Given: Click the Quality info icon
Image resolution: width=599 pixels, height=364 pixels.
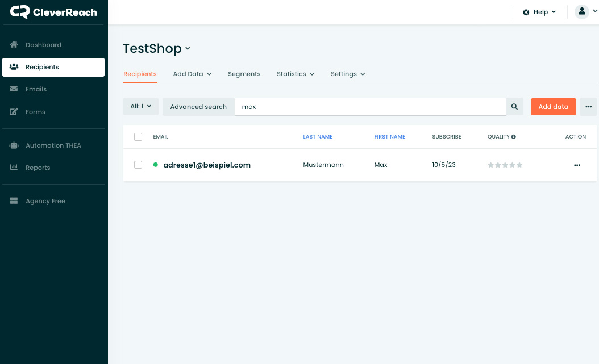Looking at the screenshot, I should pyautogui.click(x=514, y=137).
